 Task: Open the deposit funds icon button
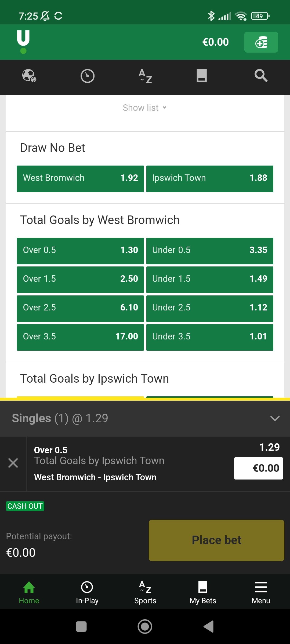261,42
